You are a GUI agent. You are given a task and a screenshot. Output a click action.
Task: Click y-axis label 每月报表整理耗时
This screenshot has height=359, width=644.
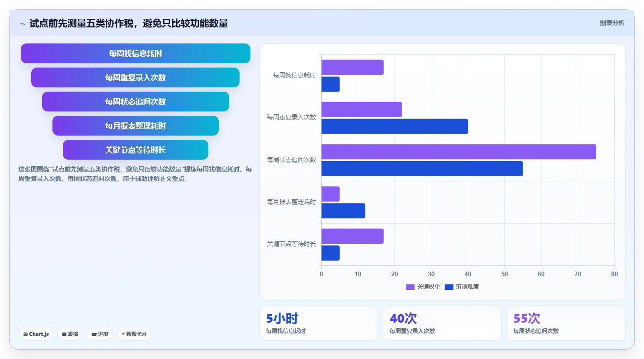coord(292,202)
